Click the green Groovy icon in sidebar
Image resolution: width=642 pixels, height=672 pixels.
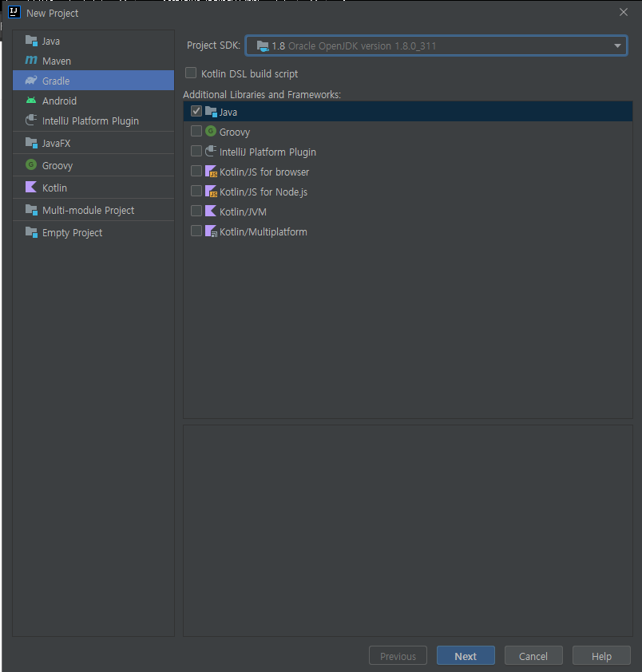click(x=31, y=165)
